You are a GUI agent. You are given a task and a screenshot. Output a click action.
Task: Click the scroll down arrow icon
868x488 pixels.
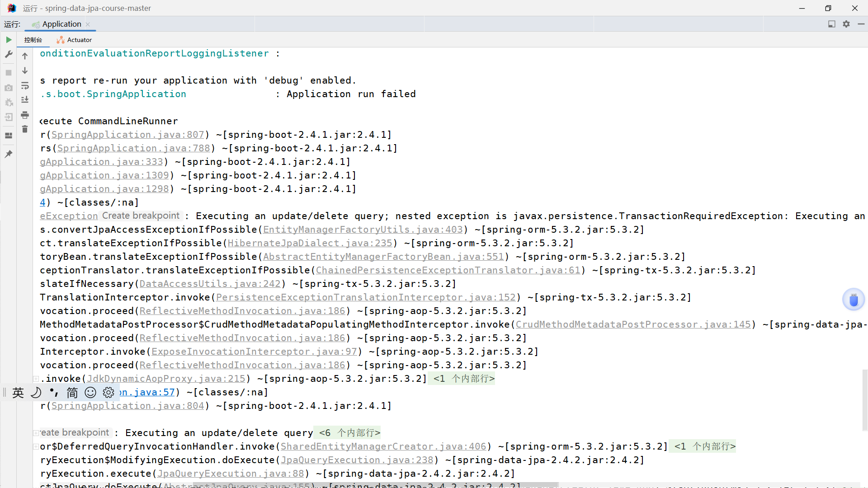(x=24, y=71)
